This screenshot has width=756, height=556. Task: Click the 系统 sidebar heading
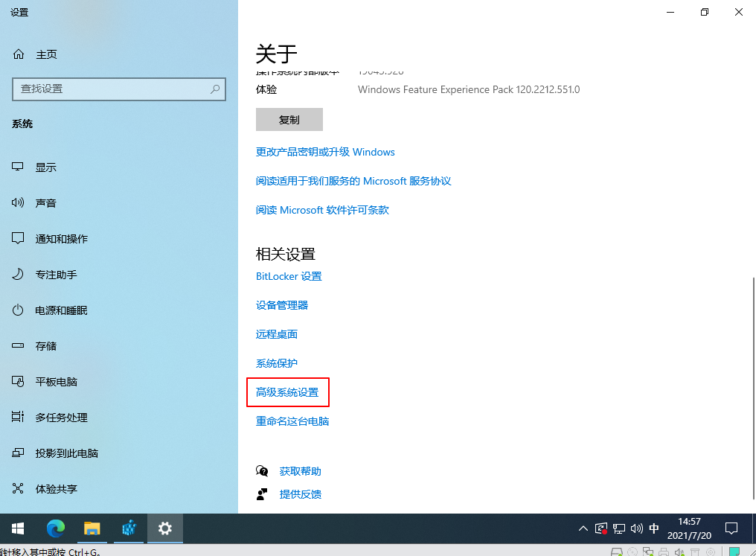[22, 124]
